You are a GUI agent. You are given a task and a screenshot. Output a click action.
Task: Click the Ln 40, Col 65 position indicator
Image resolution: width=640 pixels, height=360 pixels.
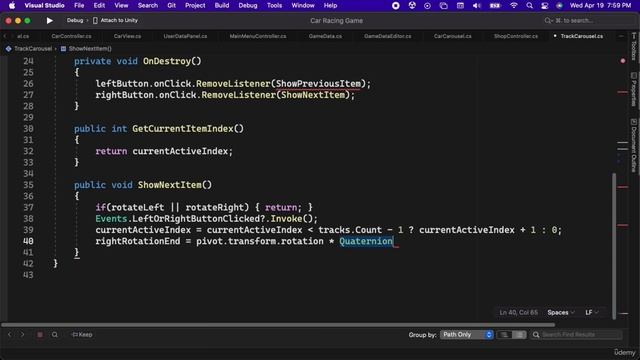pos(518,312)
